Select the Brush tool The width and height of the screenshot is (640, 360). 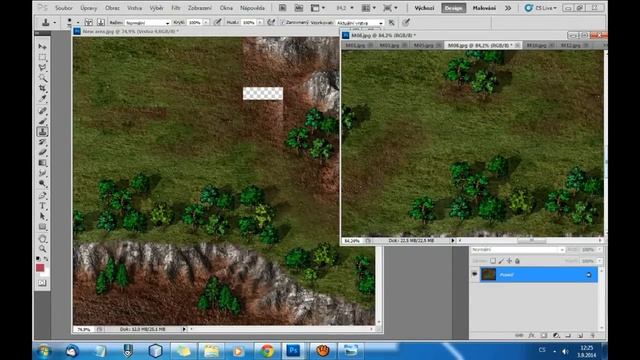click(x=42, y=121)
